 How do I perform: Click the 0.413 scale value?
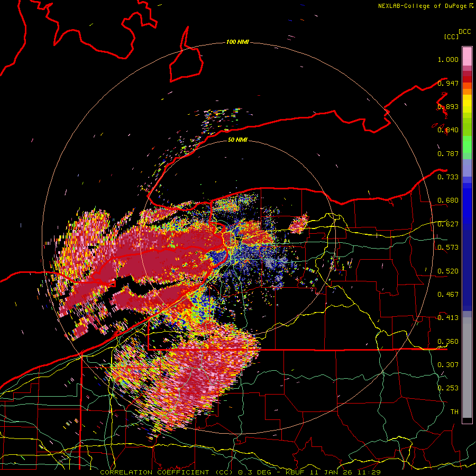pos(448,318)
